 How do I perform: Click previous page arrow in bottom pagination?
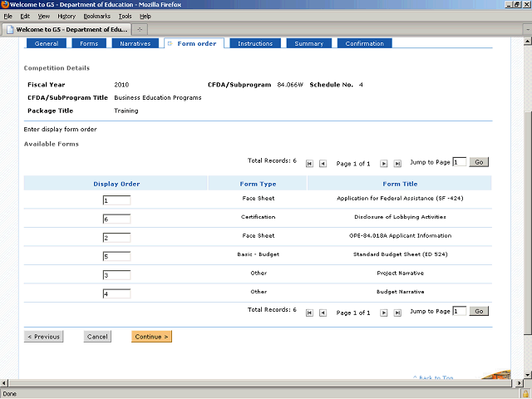(x=323, y=313)
